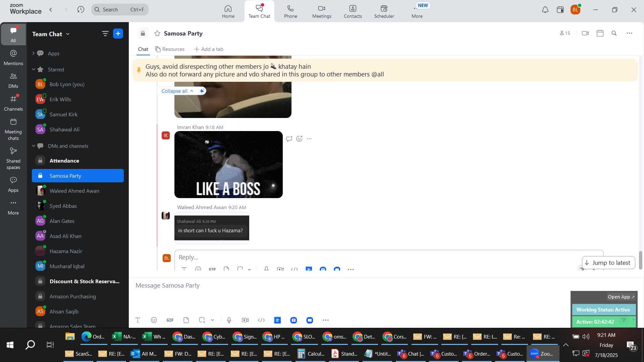Collapse the Starred section
Image resolution: width=644 pixels, height=362 pixels.
(x=33, y=69)
